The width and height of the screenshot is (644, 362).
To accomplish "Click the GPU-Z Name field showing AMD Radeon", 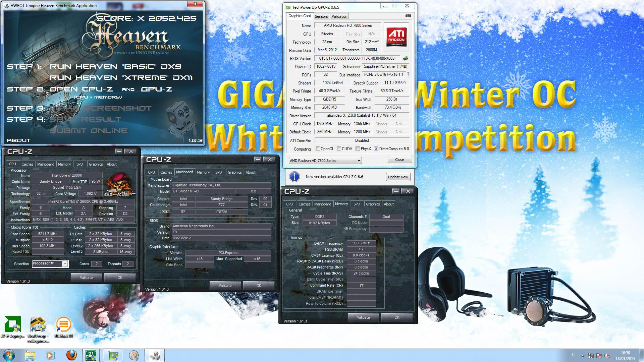I will tap(347, 25).
